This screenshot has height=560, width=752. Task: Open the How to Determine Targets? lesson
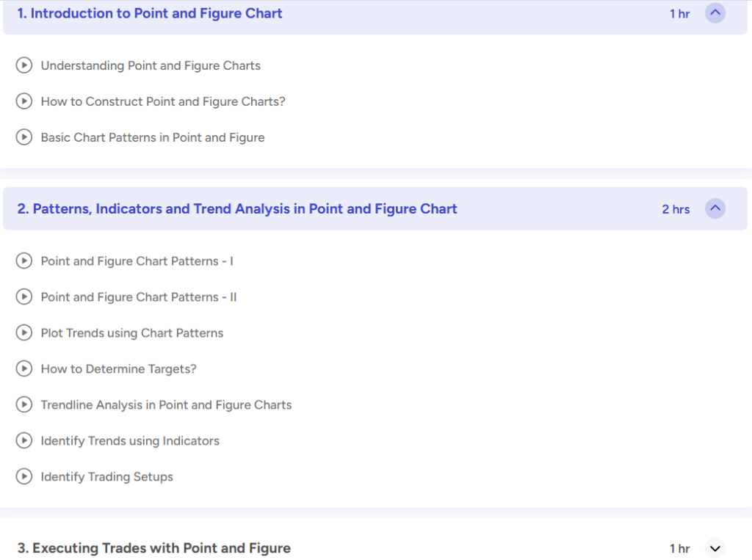[119, 368]
